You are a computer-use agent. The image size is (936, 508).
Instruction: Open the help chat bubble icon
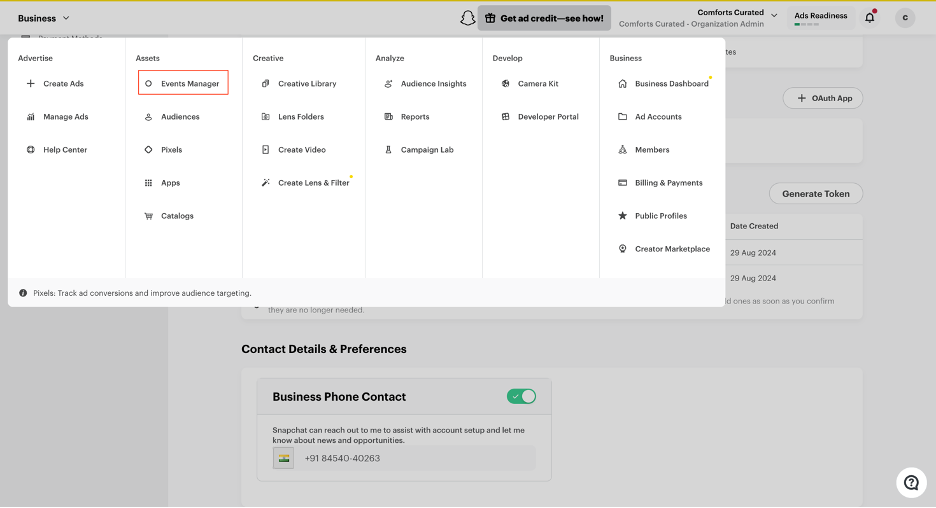tap(911, 482)
